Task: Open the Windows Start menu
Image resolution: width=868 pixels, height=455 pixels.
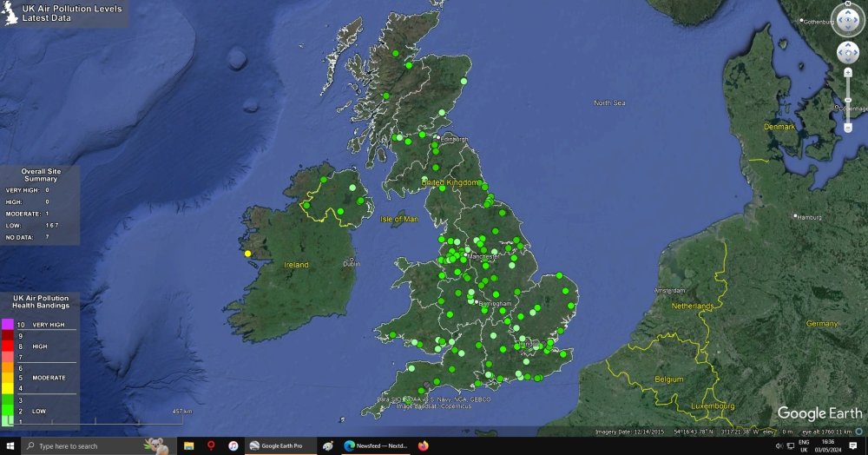Action: pos(10,445)
